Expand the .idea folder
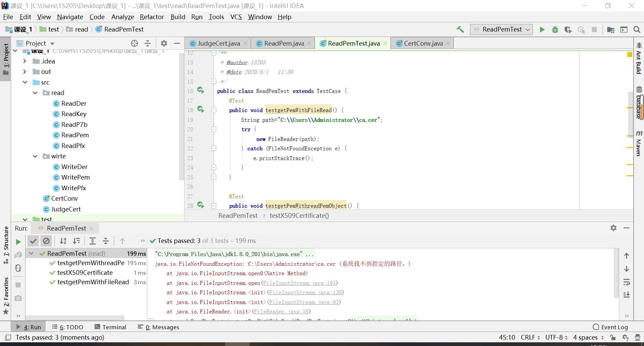Screen dimensions: 644x346 point(24,61)
